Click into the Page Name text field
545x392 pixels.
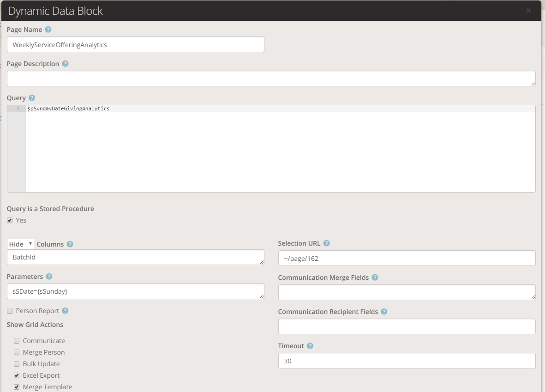click(135, 45)
